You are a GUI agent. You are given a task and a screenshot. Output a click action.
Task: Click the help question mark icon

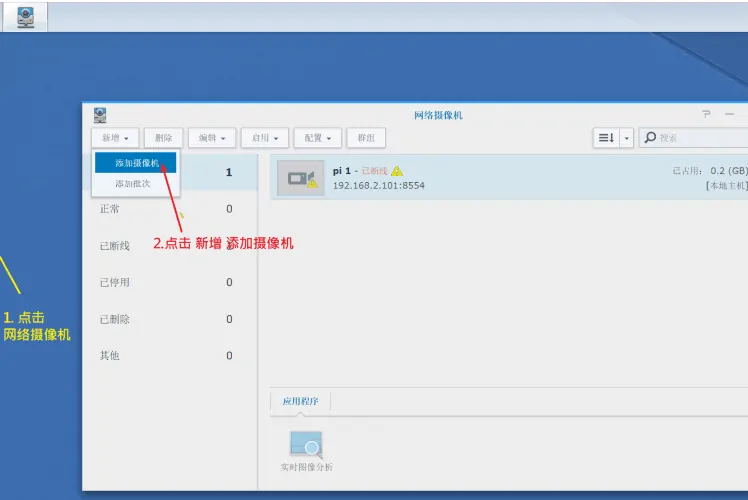pyautogui.click(x=706, y=115)
